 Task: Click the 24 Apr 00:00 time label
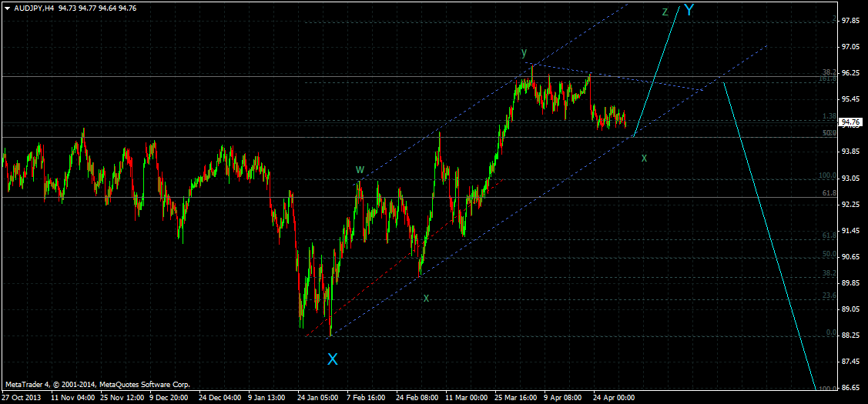coord(613,397)
